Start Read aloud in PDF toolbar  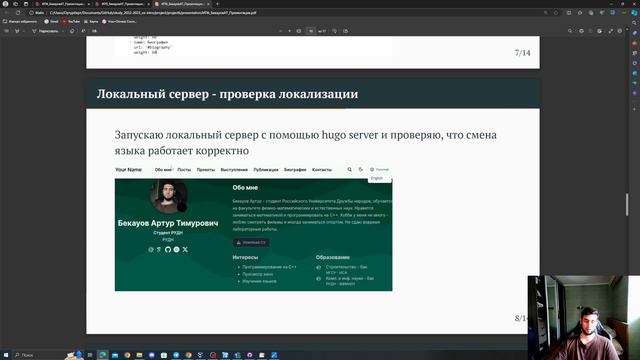click(83, 31)
